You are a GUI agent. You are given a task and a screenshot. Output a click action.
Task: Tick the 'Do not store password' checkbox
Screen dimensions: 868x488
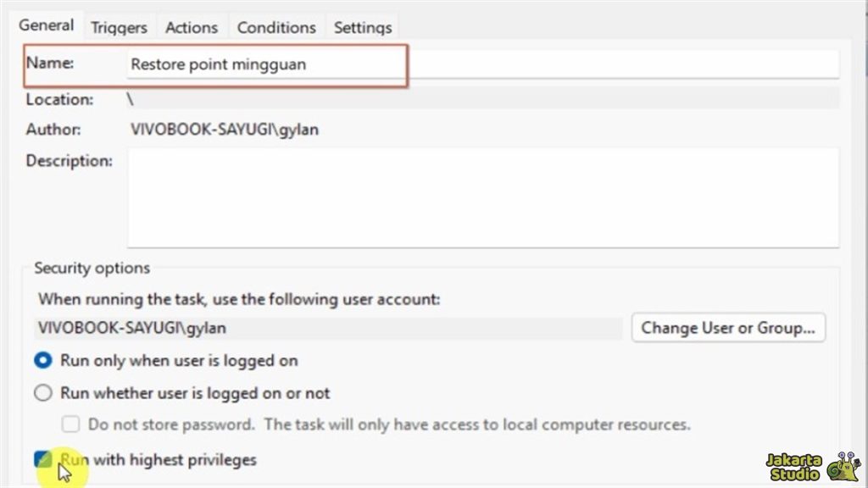[x=71, y=424]
